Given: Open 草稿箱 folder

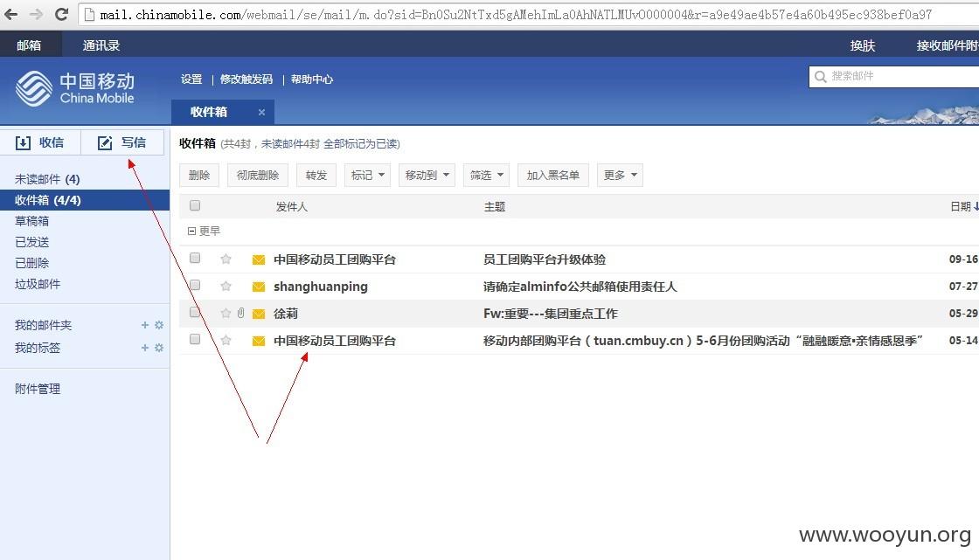Looking at the screenshot, I should click(31, 221).
